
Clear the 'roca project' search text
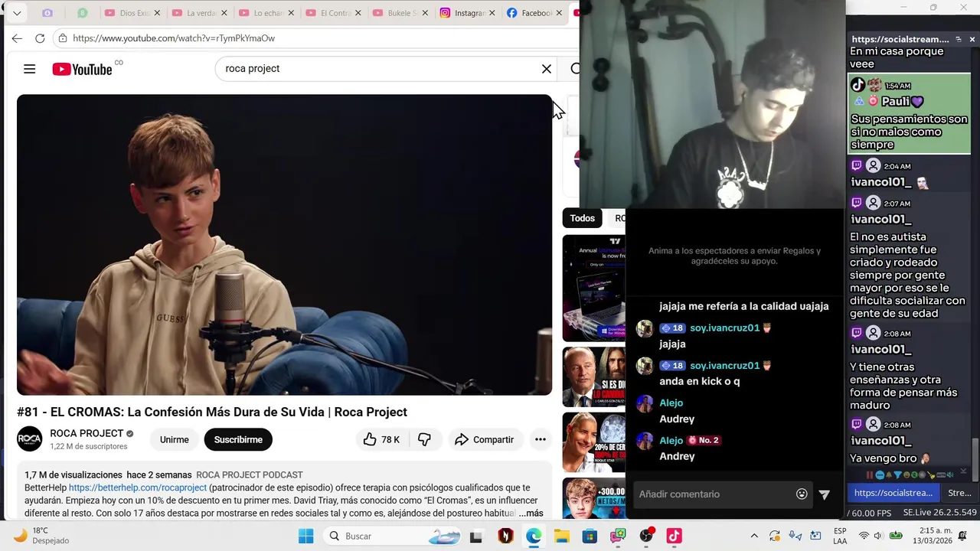point(546,69)
